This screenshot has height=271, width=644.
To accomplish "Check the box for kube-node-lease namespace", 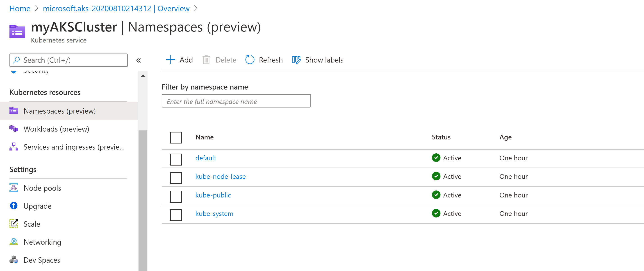I will click(176, 178).
